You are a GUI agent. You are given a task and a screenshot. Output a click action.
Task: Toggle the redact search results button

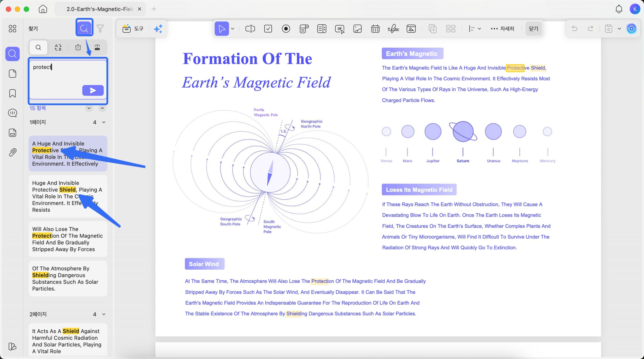[x=97, y=47]
